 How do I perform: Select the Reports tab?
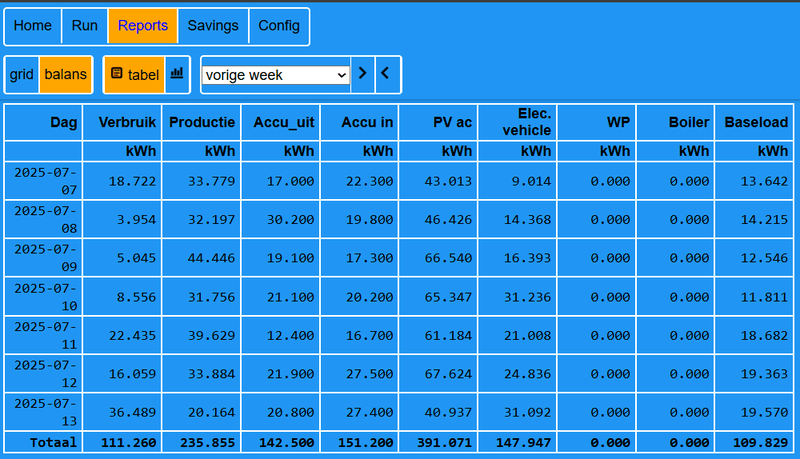coord(143,26)
